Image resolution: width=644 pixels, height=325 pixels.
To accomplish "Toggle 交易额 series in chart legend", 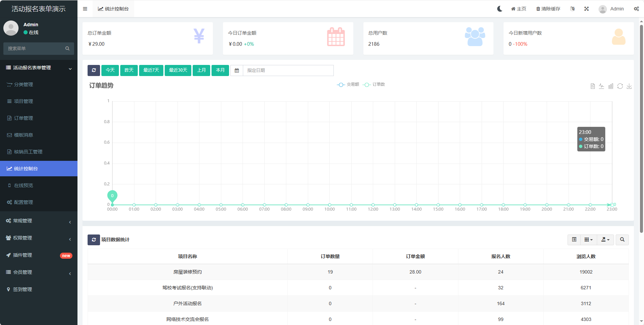I will pos(348,84).
